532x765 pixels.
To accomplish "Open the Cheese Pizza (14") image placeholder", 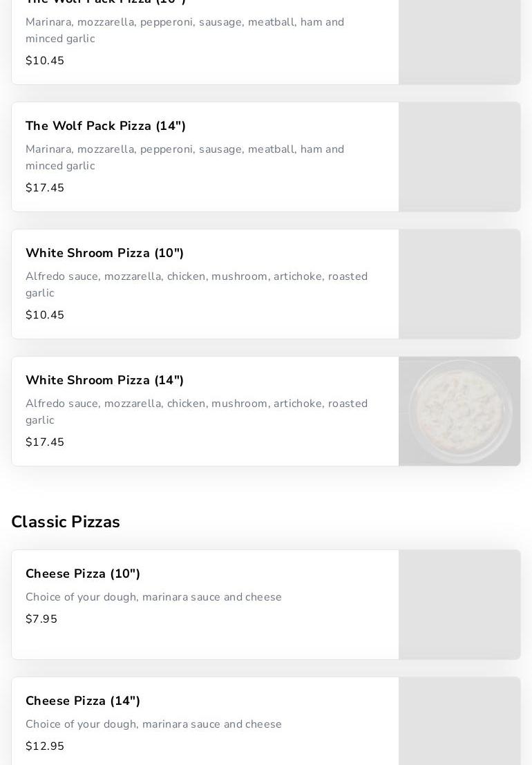I will point(459,722).
